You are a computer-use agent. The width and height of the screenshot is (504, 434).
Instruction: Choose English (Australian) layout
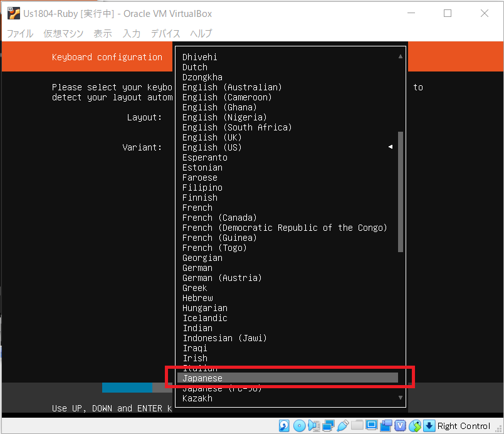[232, 87]
